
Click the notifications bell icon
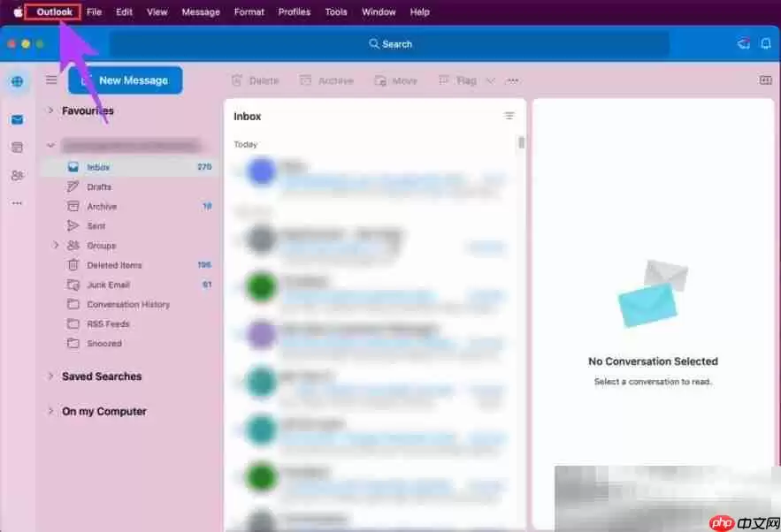(765, 44)
